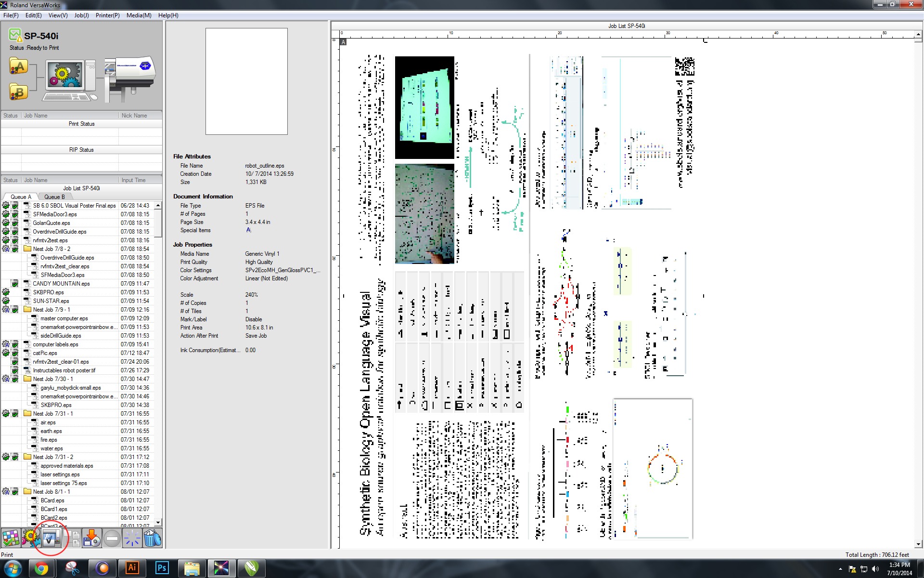
Task: Open the Help(H) menu
Action: [168, 15]
